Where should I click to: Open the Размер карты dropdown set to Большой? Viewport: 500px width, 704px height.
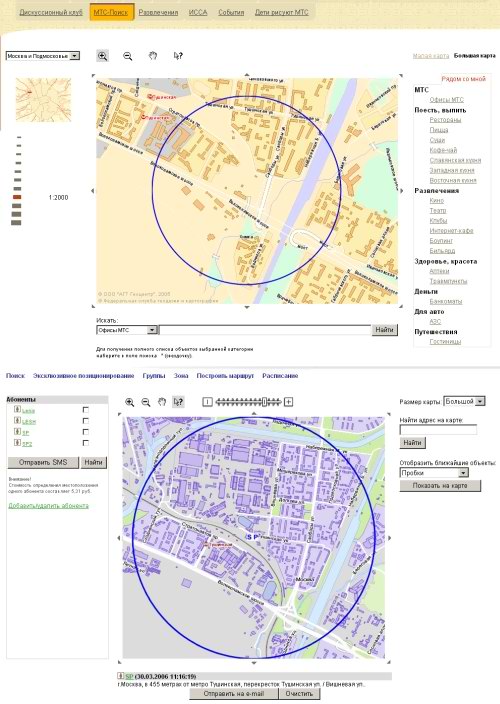[464, 401]
